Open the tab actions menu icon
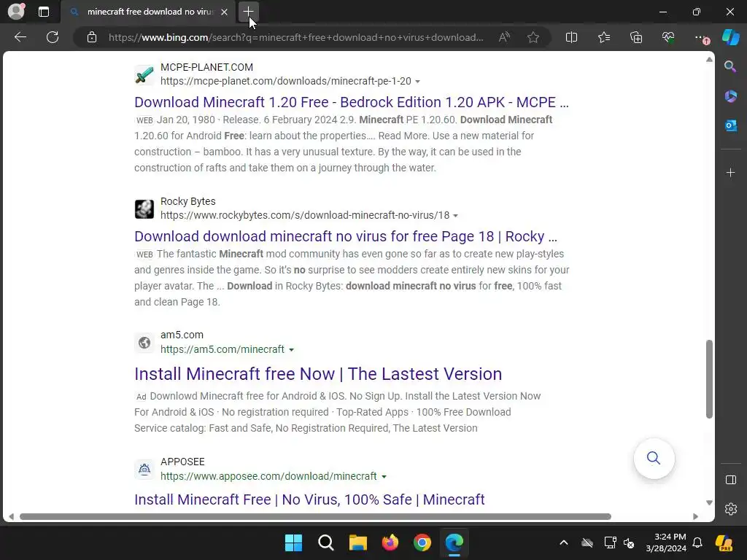 44,12
